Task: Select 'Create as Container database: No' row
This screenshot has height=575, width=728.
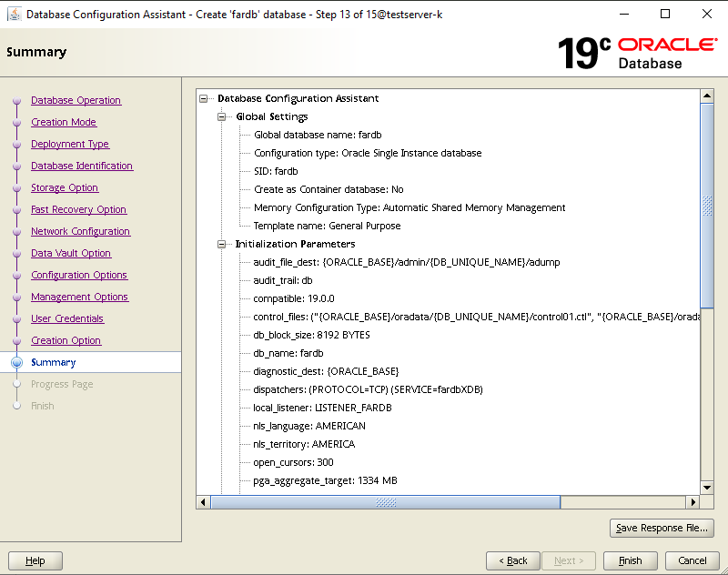Action: 329,189
